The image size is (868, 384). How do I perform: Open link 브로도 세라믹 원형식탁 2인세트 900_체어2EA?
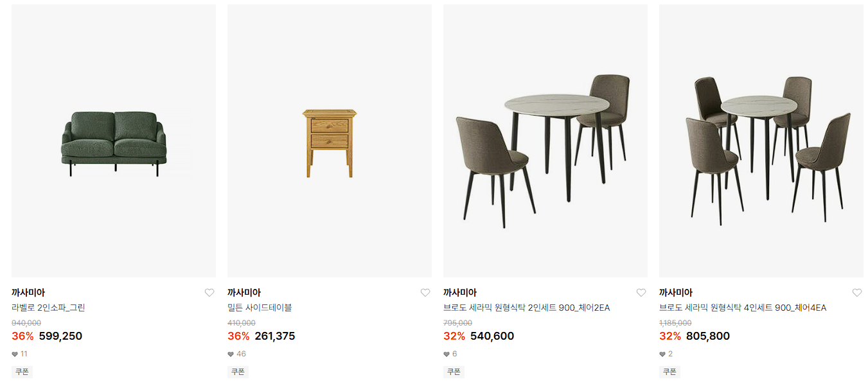pos(526,308)
